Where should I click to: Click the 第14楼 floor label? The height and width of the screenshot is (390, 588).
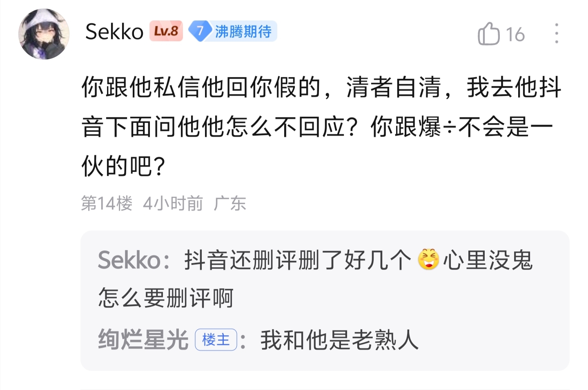pos(107,203)
